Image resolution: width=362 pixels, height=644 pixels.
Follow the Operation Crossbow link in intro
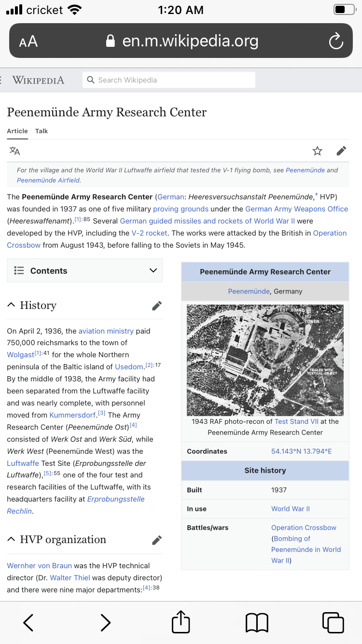tap(177, 239)
